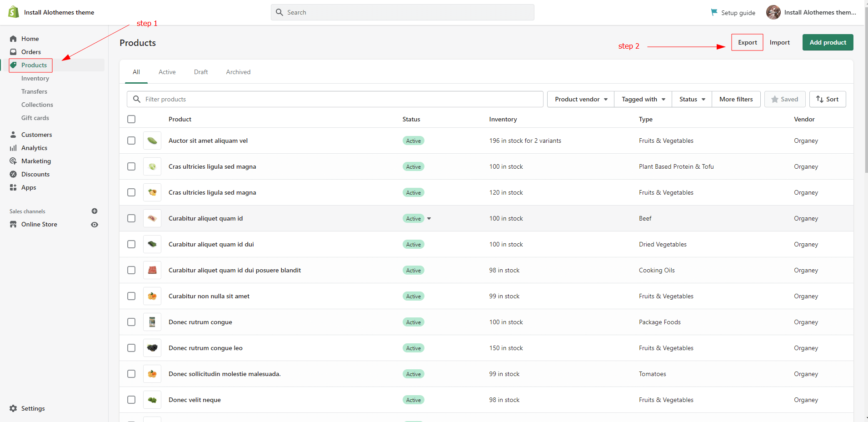The width and height of the screenshot is (868, 422).
Task: Open the Discounts page
Action: pyautogui.click(x=35, y=174)
